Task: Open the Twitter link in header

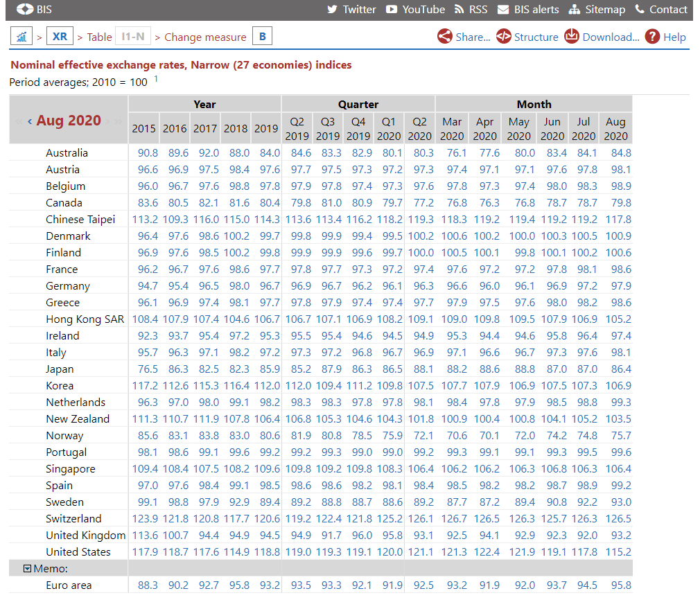Action: tap(351, 10)
